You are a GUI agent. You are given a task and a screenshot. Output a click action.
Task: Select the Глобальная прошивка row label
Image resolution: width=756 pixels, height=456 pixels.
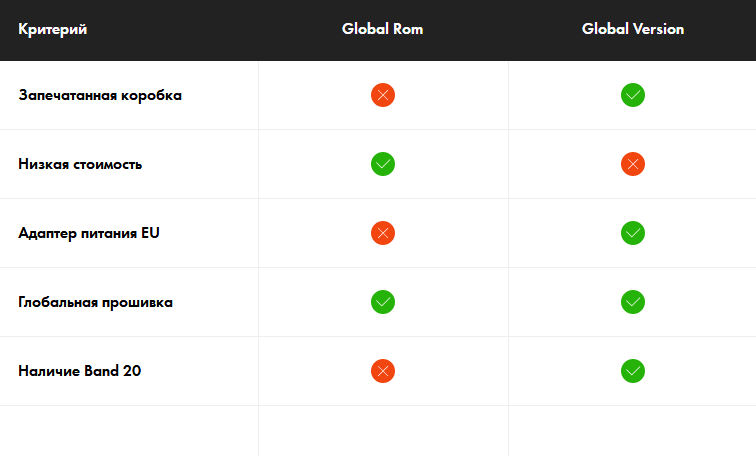tap(95, 302)
